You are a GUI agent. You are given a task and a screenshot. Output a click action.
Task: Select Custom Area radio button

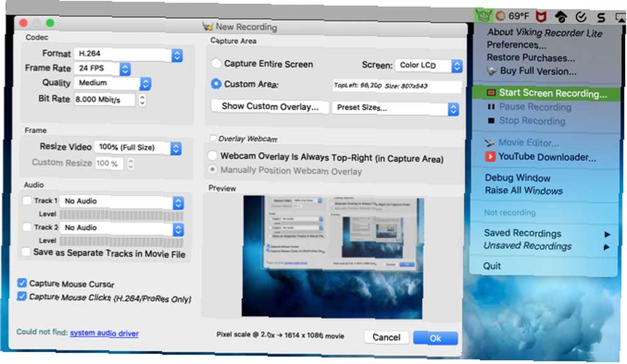pos(216,83)
